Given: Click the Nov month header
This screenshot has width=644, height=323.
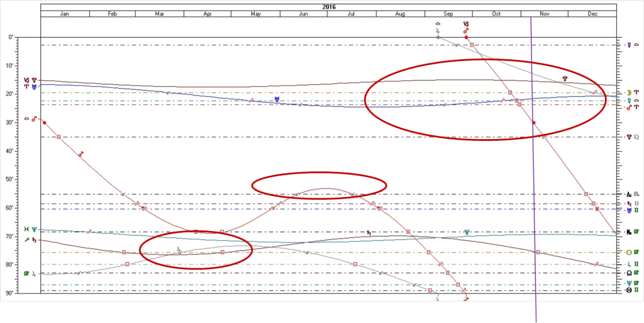Looking at the screenshot, I should 545,13.
